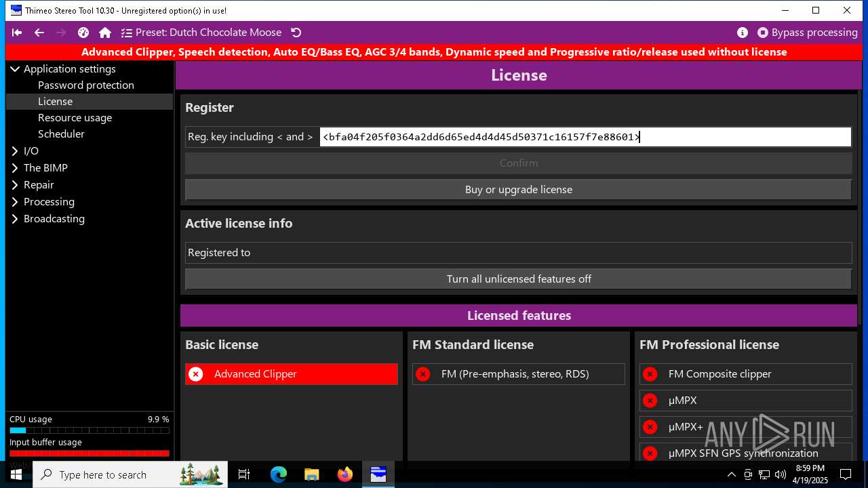Click the red unlicensed features warning banner
The height and width of the screenshot is (488, 868).
pyautogui.click(x=434, y=52)
